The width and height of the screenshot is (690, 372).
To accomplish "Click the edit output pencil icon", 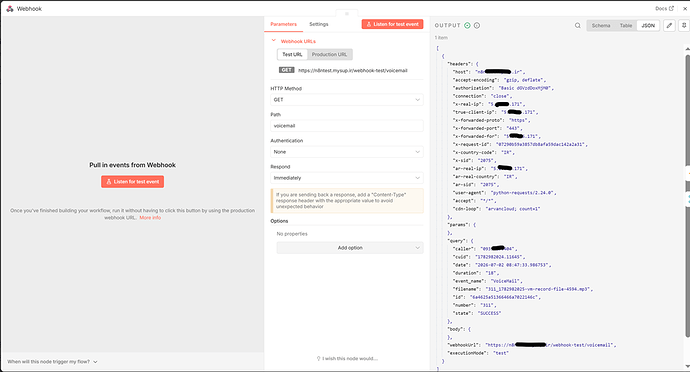I will 669,26.
